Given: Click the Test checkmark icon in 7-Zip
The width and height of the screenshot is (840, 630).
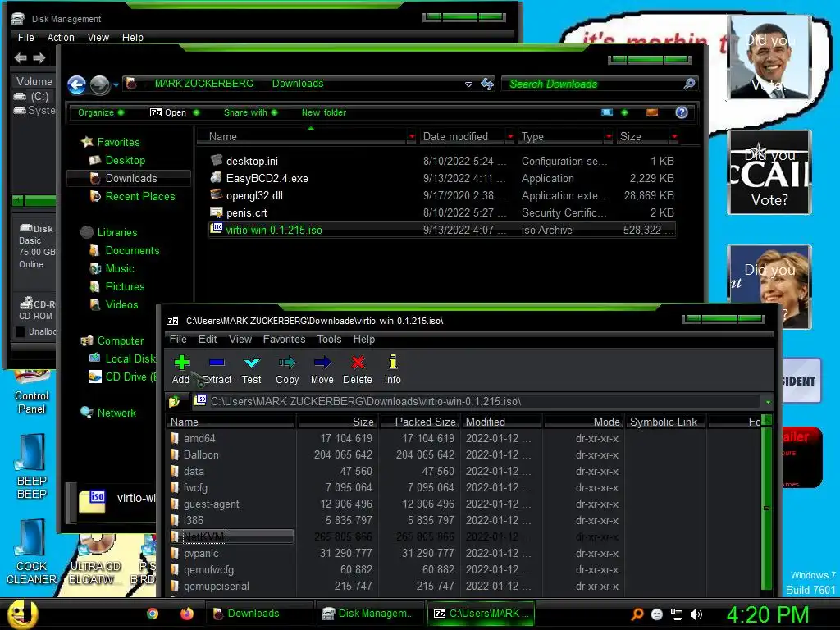Looking at the screenshot, I should (251, 363).
